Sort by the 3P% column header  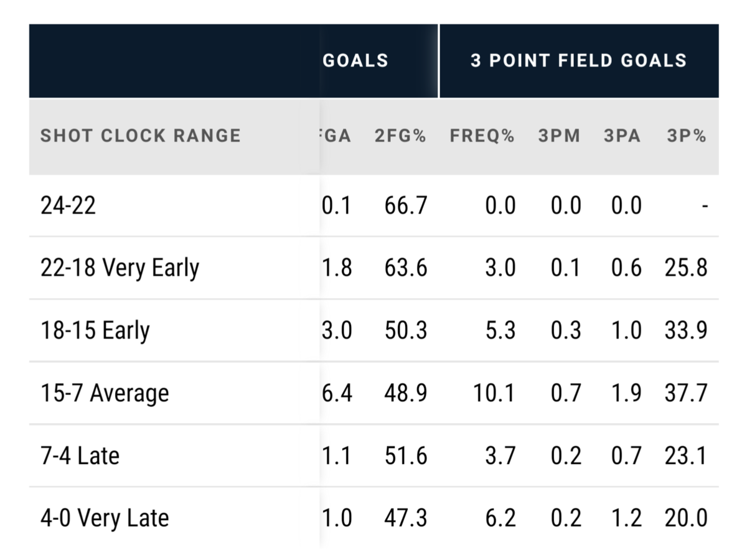click(x=686, y=136)
